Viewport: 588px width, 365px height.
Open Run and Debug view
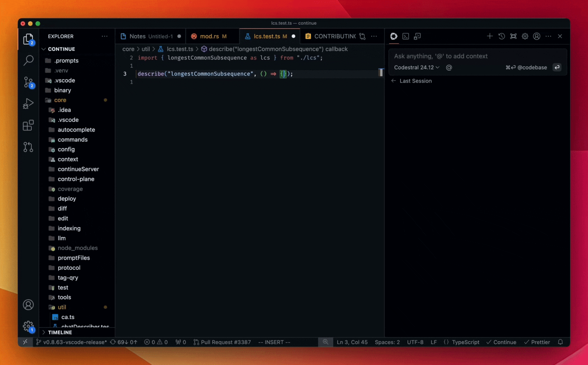(x=28, y=104)
